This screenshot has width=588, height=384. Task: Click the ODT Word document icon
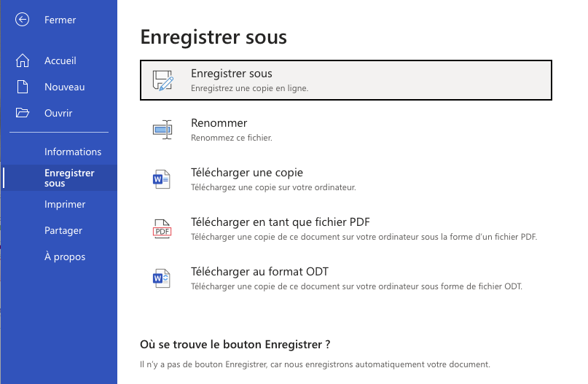click(162, 278)
